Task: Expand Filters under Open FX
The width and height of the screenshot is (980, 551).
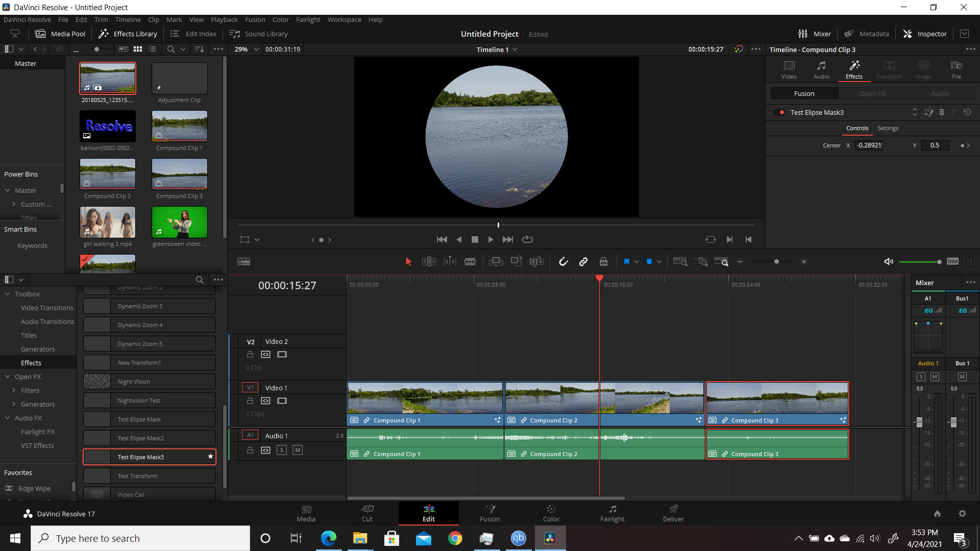Action: pyautogui.click(x=14, y=391)
